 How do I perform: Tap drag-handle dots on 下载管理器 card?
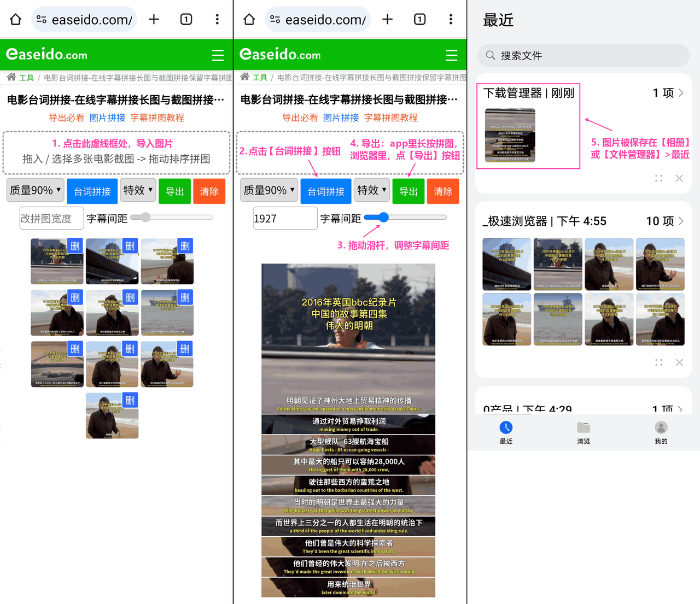(x=658, y=178)
